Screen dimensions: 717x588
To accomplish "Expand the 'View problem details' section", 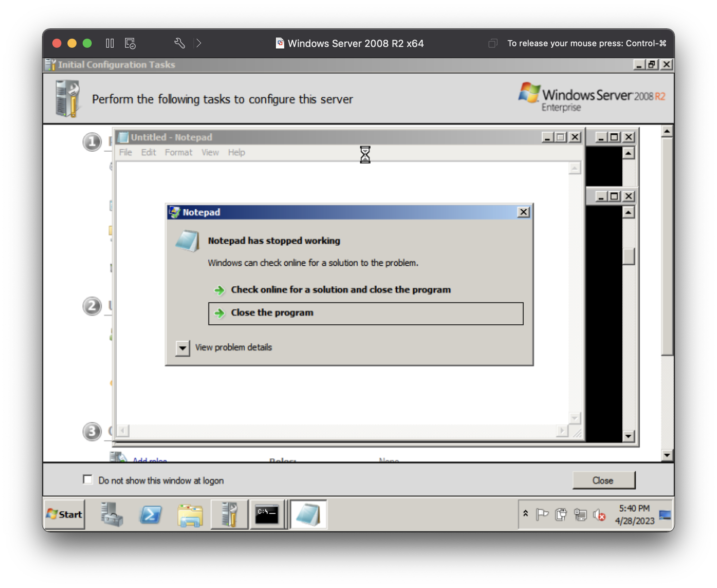I will click(182, 348).
